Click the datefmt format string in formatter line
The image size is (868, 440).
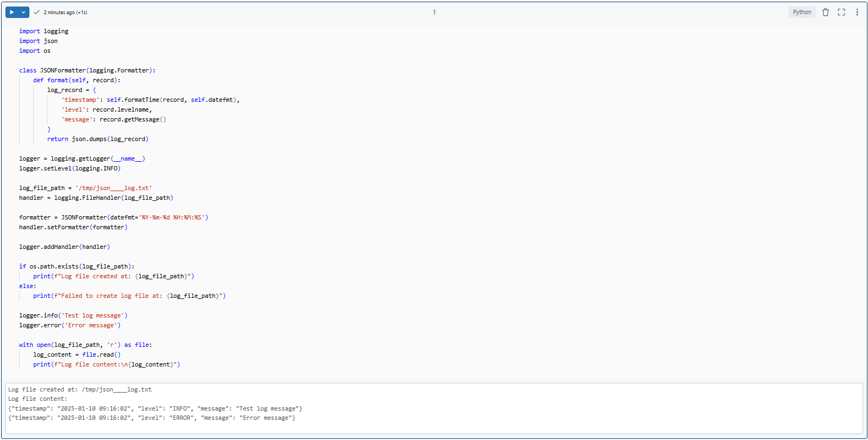pos(172,217)
